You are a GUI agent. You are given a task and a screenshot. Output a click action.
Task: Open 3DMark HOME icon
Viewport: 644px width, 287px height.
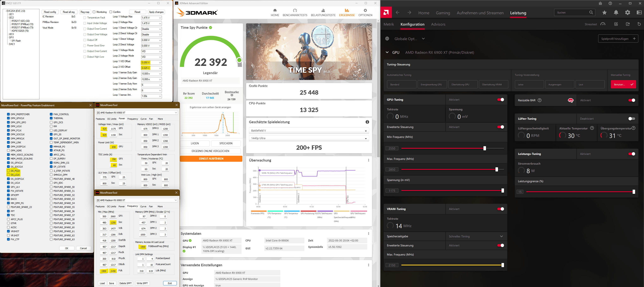pos(275,11)
